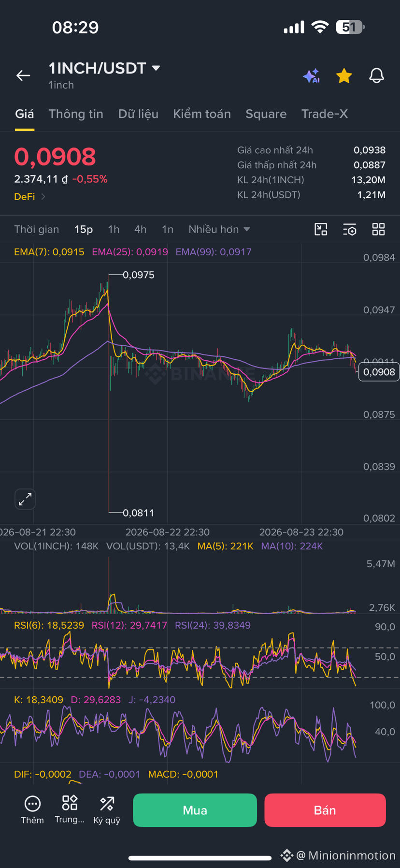Tap the J: -4,2340 KDJ label

pyautogui.click(x=152, y=700)
